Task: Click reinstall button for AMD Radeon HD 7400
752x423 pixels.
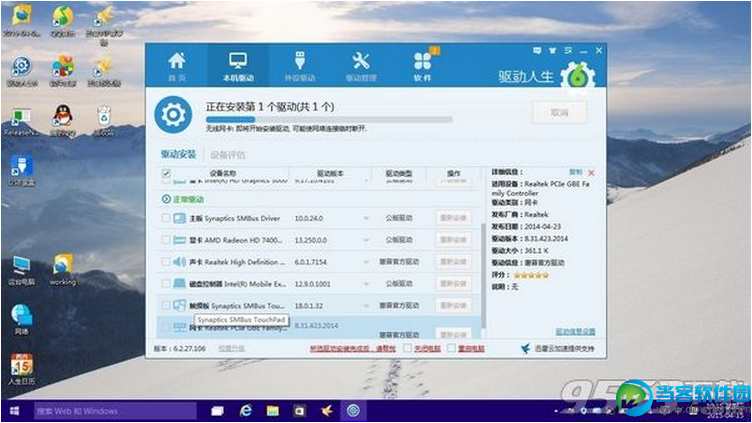Action: (x=453, y=240)
